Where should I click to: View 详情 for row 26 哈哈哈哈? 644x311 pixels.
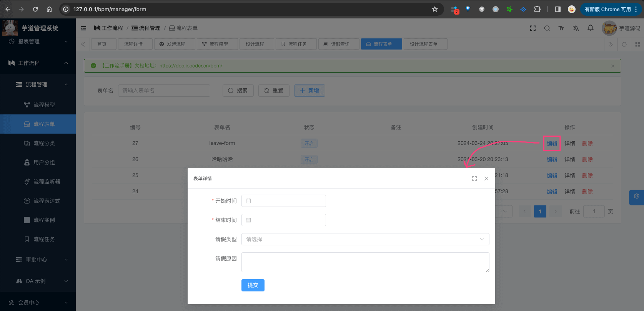[x=570, y=159]
